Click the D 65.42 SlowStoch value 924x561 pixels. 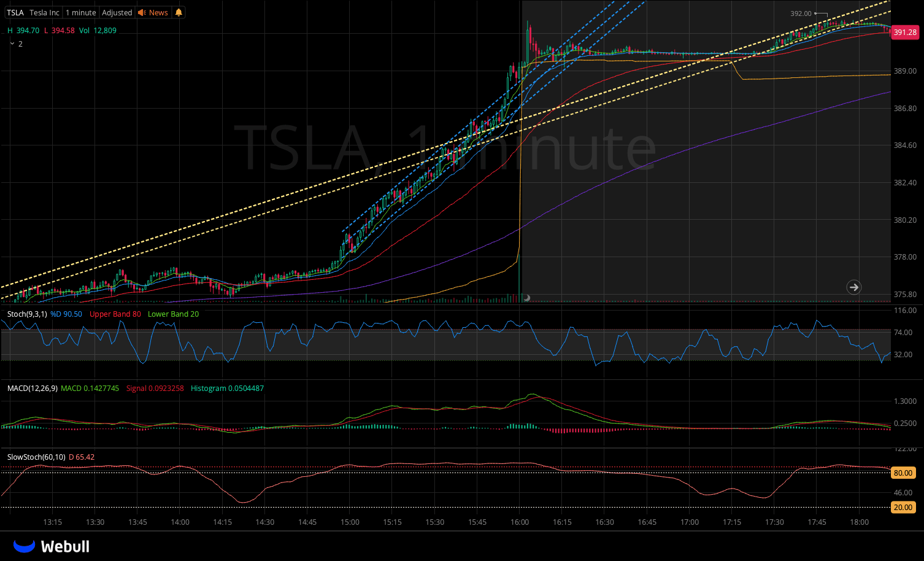point(82,457)
